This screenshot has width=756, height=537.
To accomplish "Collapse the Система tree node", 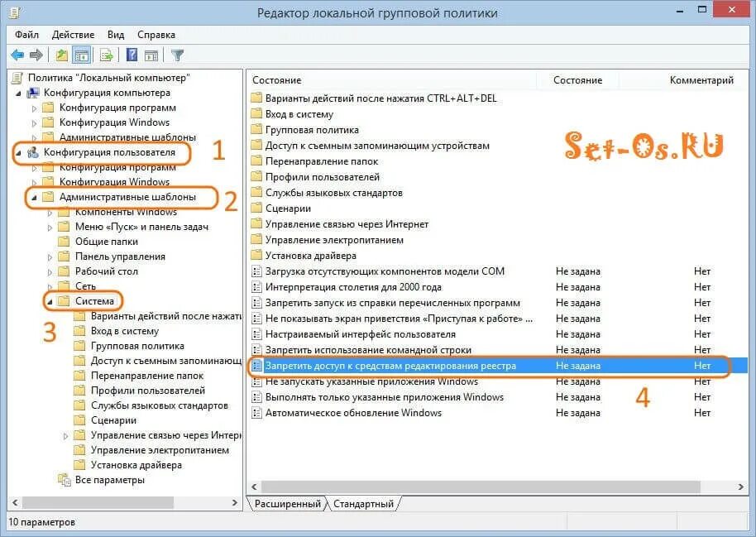I will (50, 301).
